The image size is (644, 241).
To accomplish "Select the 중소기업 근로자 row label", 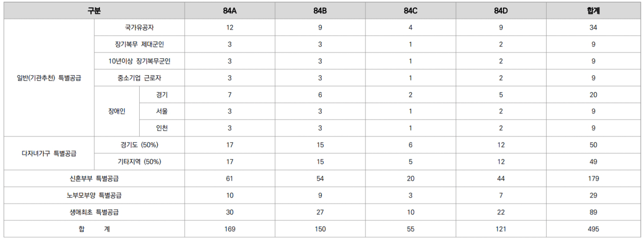I will [x=139, y=78].
